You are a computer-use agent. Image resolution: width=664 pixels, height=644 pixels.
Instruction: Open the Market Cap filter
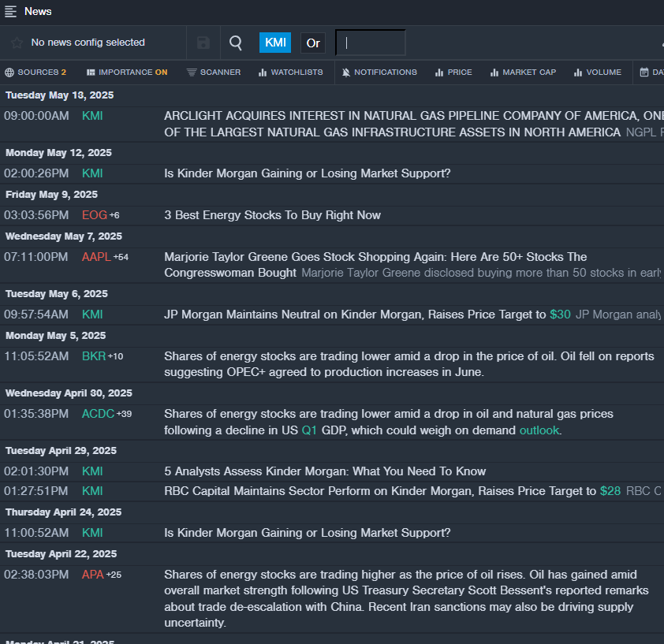click(523, 73)
